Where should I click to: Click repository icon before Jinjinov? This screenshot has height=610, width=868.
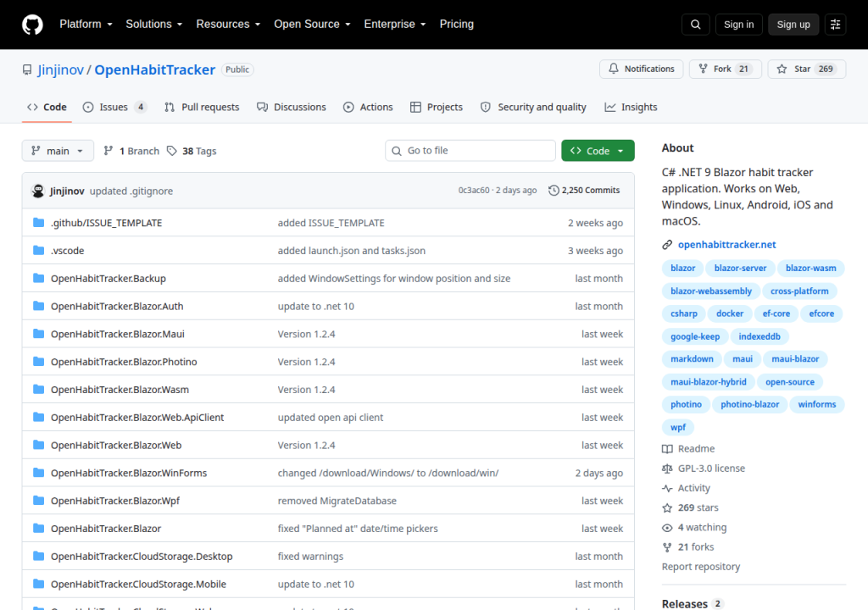coord(27,69)
